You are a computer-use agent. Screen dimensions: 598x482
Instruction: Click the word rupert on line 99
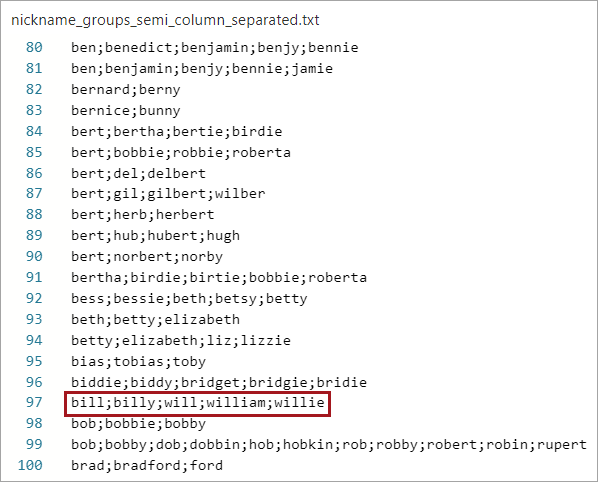(x=562, y=445)
